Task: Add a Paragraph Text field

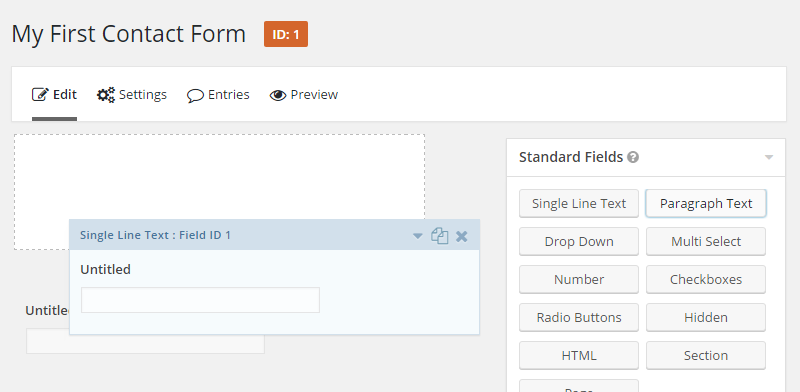Action: point(706,203)
